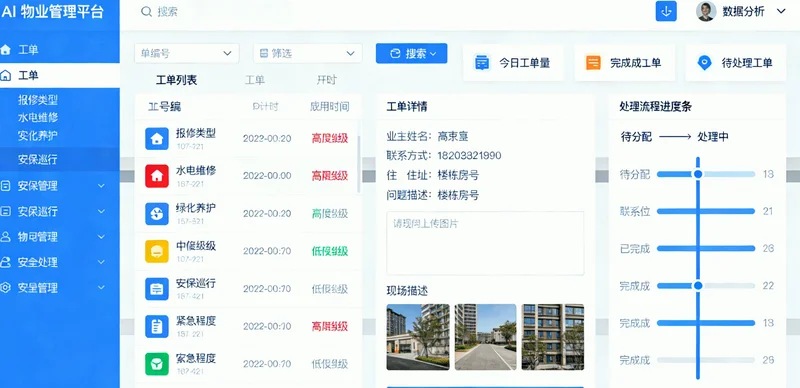Click the 安保管理 sidebar icon
This screenshot has width=800, height=388.
(6, 186)
